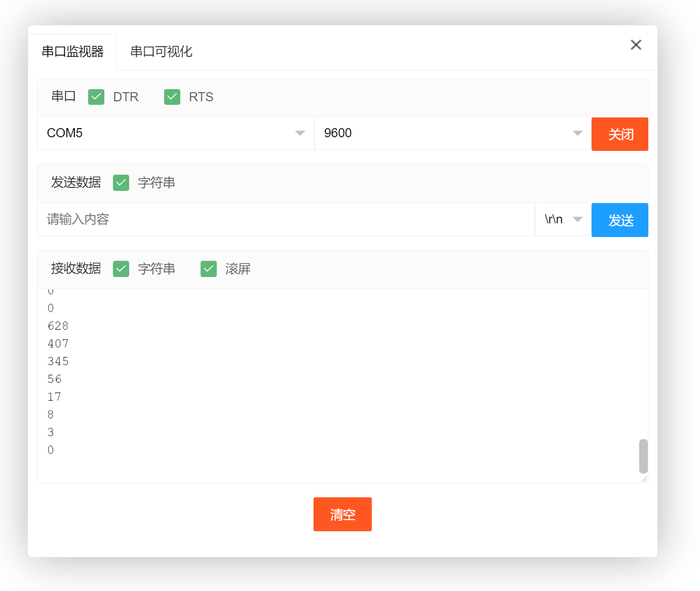The height and width of the screenshot is (591, 700).
Task: Switch to the 串口监视器 tab
Action: point(72,52)
